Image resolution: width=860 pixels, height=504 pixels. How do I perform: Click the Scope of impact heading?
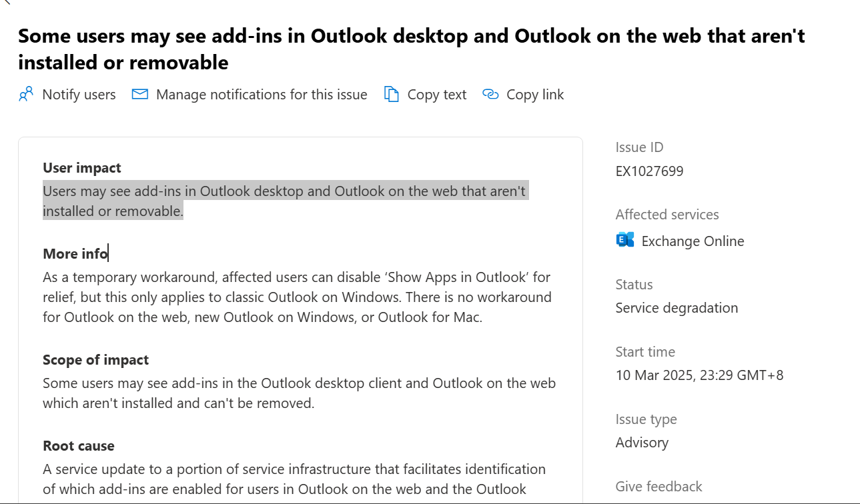pyautogui.click(x=96, y=360)
